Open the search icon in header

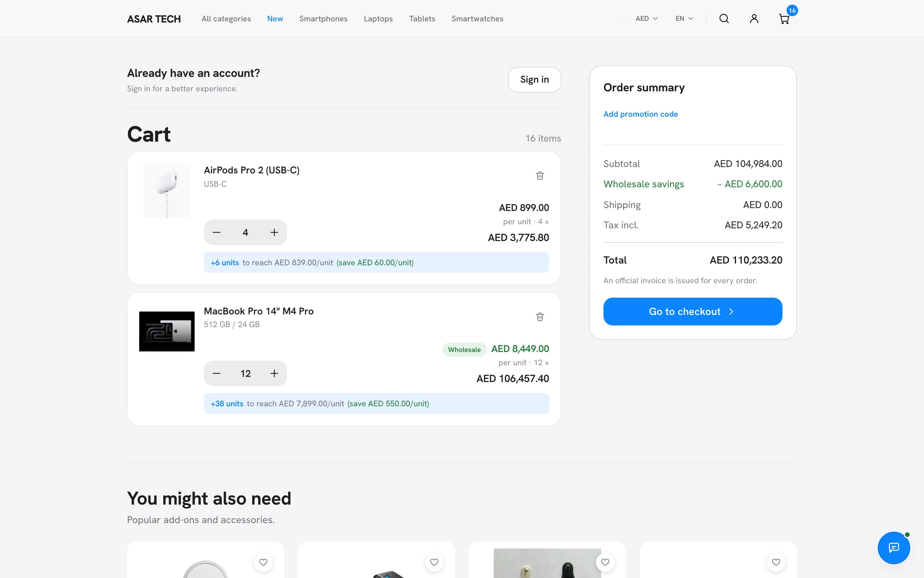pyautogui.click(x=724, y=19)
